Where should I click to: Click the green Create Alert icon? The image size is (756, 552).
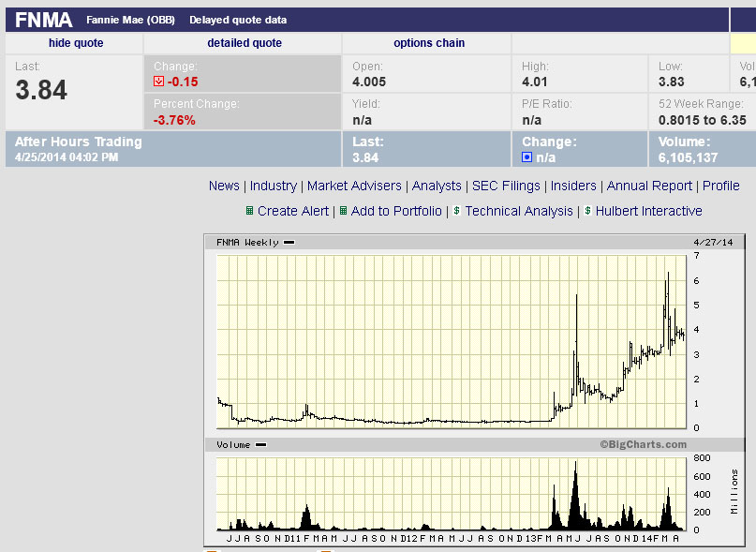pyautogui.click(x=249, y=211)
